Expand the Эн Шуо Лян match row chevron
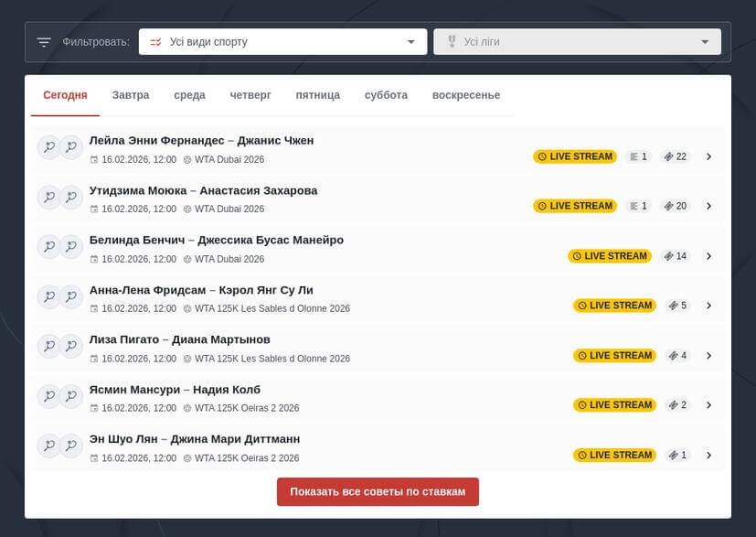The image size is (756, 537). tap(709, 455)
